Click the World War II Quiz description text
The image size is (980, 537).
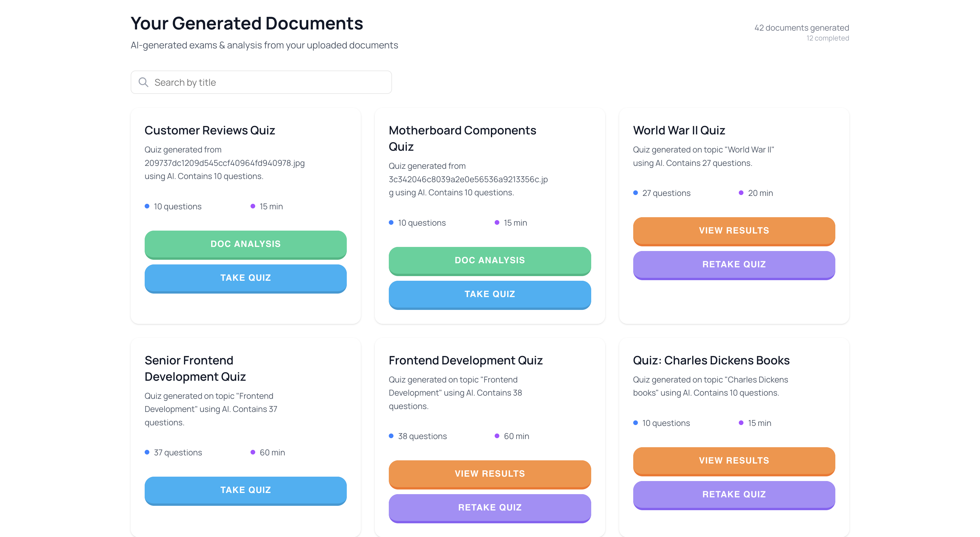pos(703,156)
